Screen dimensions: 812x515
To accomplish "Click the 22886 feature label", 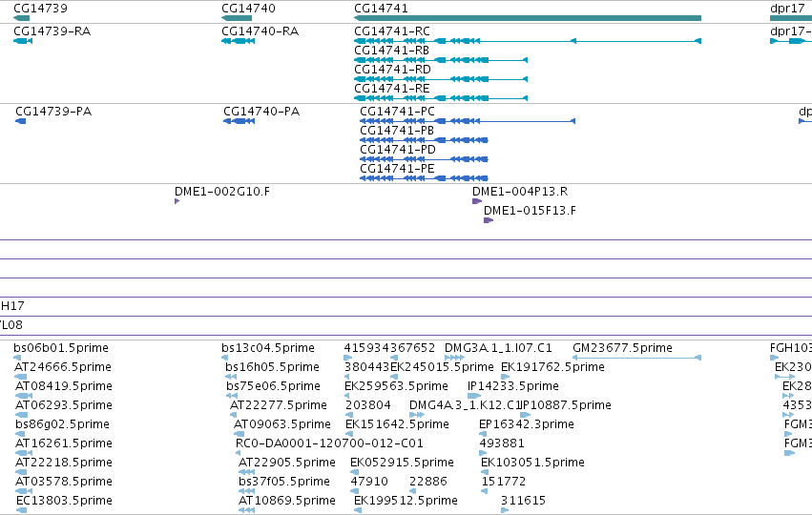I will (x=428, y=482).
